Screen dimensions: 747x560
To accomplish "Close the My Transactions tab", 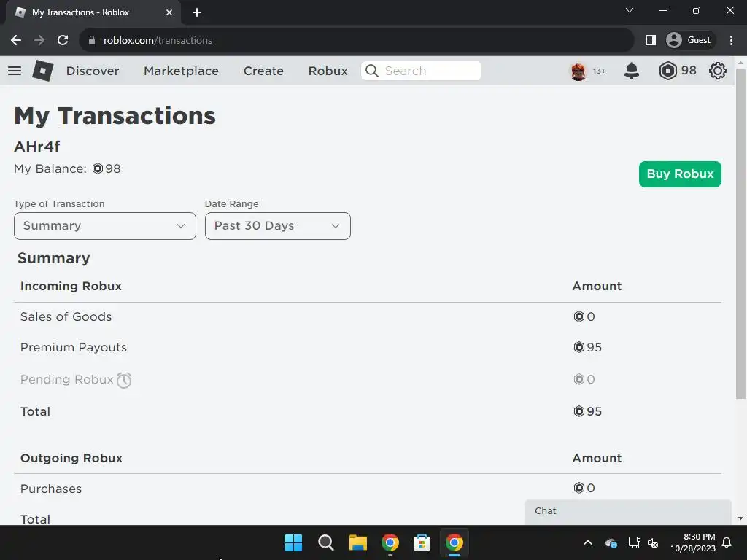I will (169, 12).
